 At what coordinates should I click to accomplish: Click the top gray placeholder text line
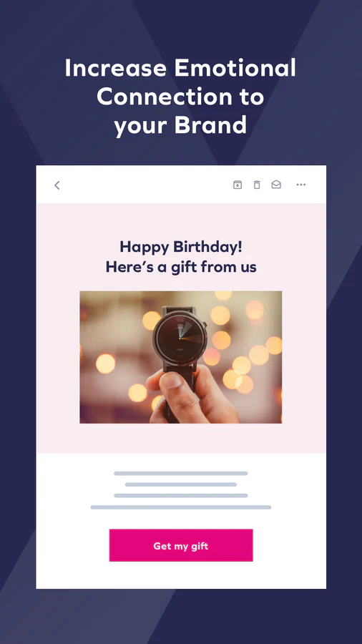(180, 474)
